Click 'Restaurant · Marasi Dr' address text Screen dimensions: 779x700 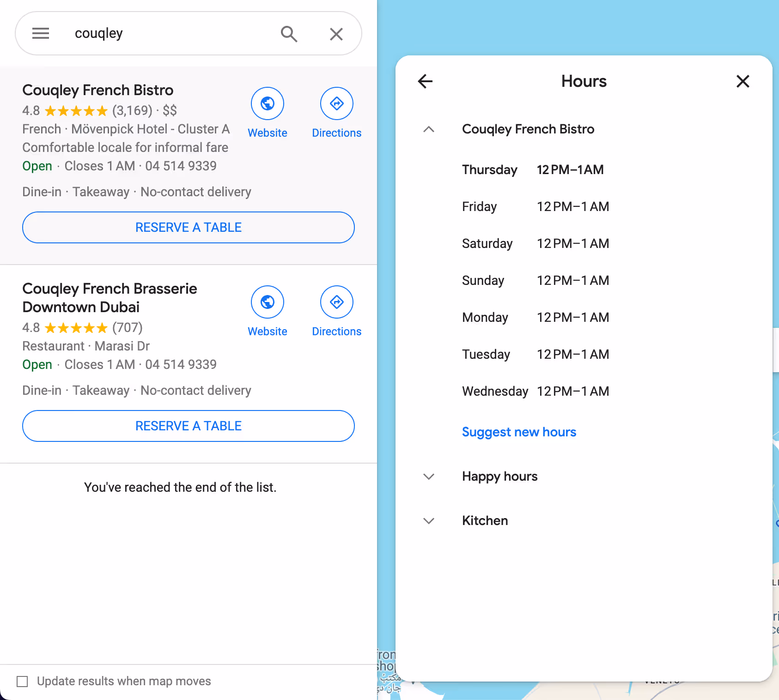pyautogui.click(x=86, y=346)
